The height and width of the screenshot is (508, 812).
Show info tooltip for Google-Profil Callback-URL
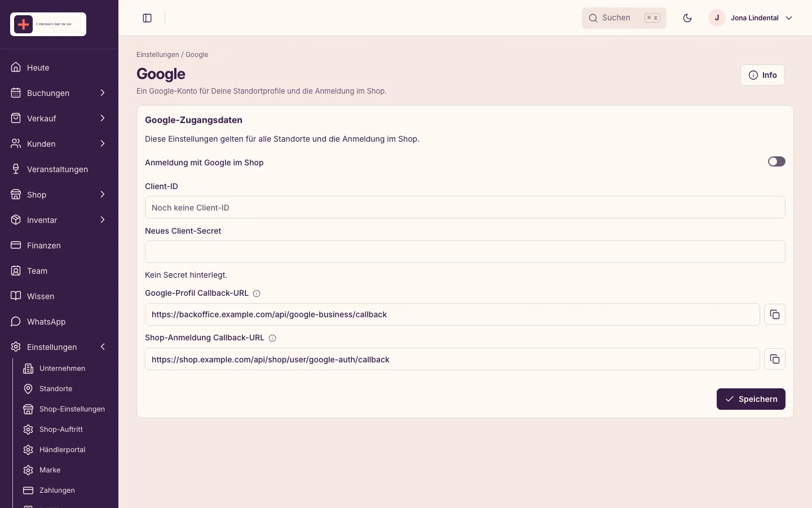[x=257, y=294]
